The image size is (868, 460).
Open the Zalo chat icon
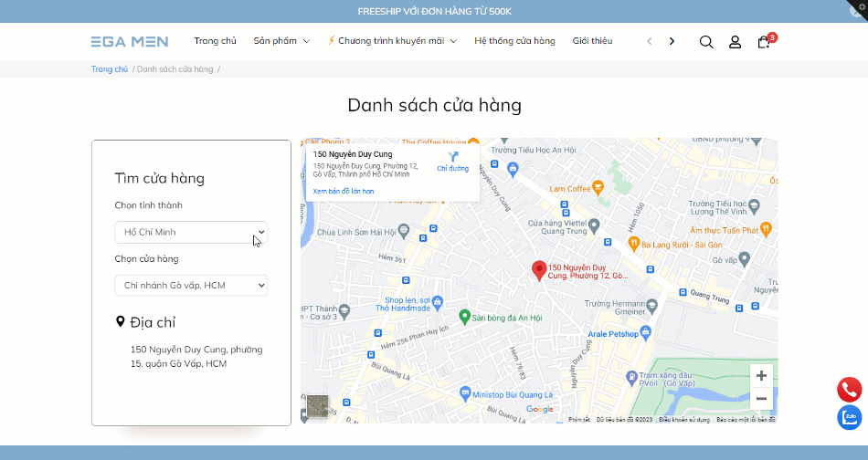(x=850, y=418)
